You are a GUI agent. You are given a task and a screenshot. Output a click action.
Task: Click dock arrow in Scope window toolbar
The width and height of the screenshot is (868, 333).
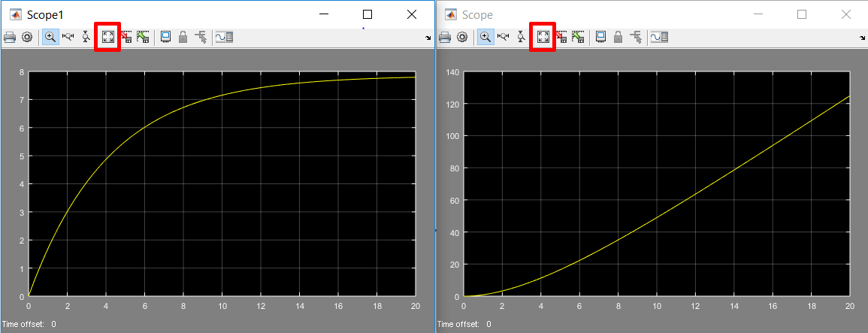point(863,38)
